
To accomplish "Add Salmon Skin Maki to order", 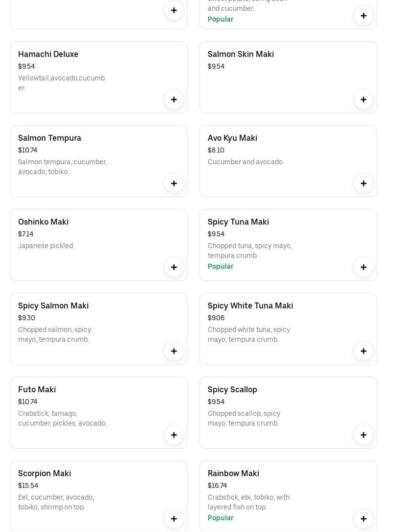I will (364, 100).
